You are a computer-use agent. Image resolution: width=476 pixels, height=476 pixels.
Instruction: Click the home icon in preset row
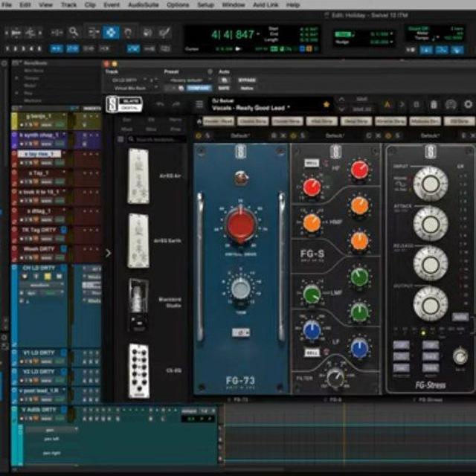point(199,121)
